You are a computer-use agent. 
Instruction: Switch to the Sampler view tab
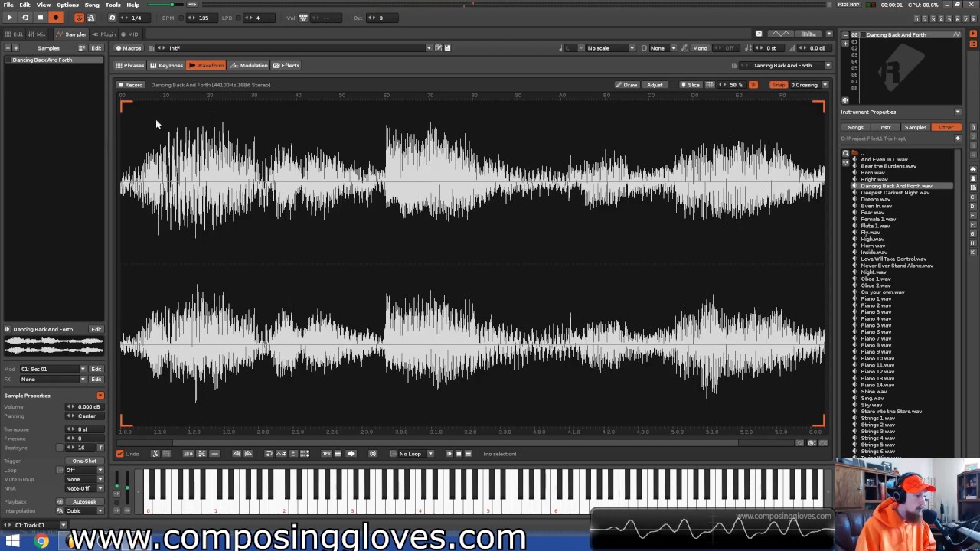(70, 34)
